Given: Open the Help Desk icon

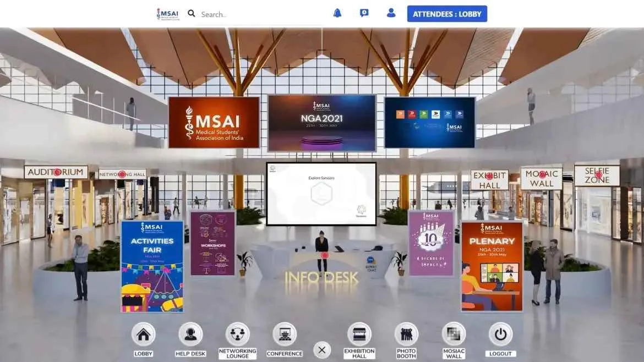Looking at the screenshot, I should pos(190,334).
